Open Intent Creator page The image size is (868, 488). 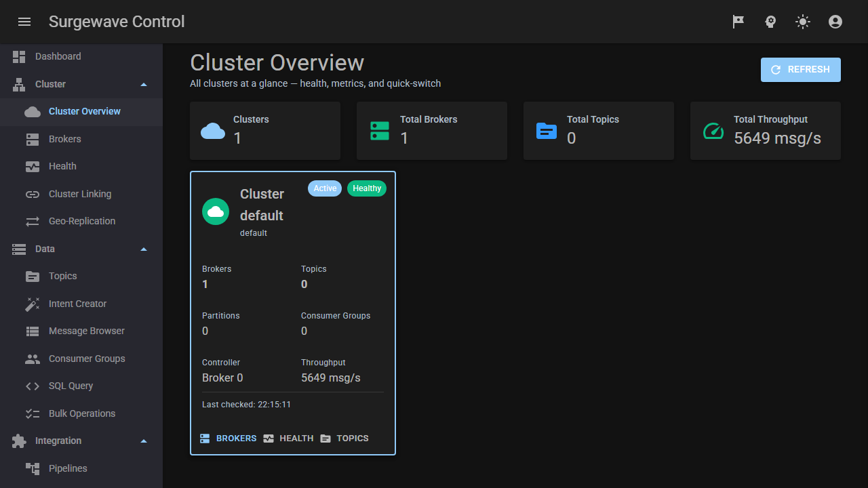pyautogui.click(x=81, y=304)
